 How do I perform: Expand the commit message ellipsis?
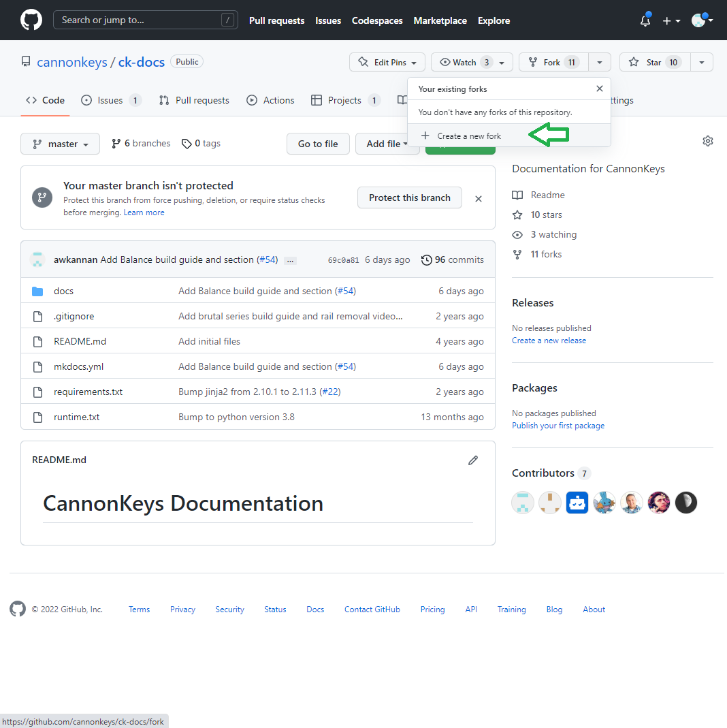point(290,260)
